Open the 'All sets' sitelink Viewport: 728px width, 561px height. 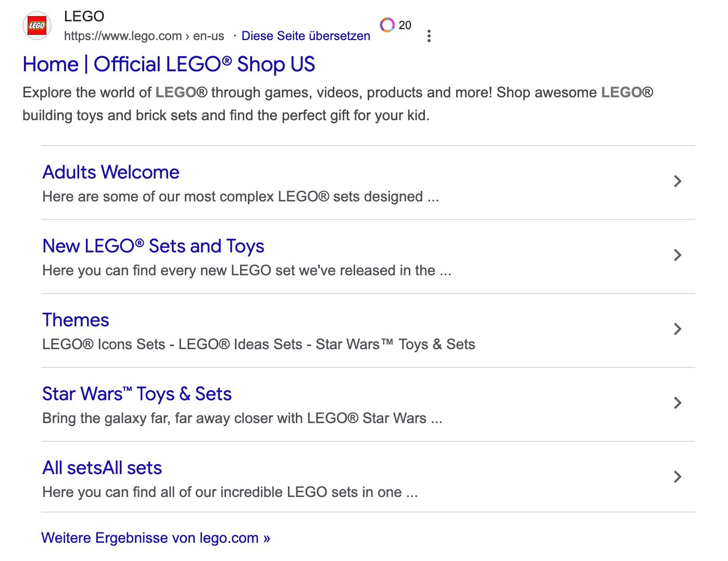point(102,468)
